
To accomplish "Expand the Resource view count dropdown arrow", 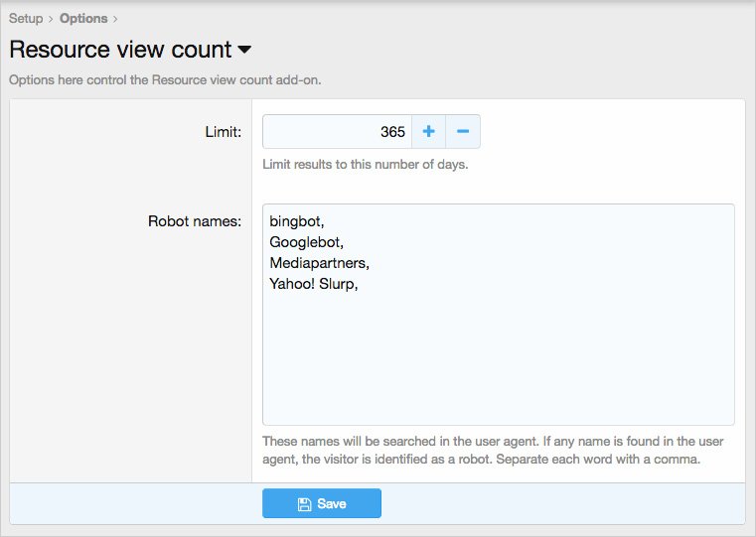I will (x=244, y=49).
